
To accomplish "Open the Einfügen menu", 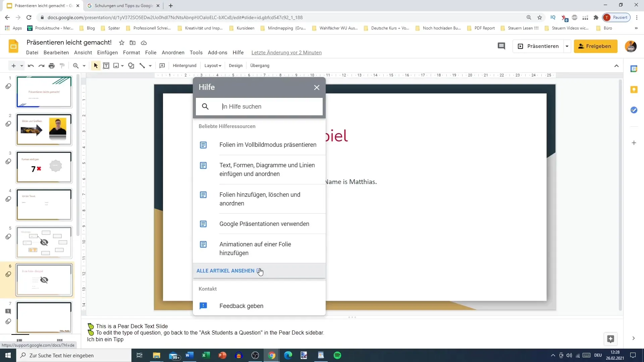I will click(107, 53).
